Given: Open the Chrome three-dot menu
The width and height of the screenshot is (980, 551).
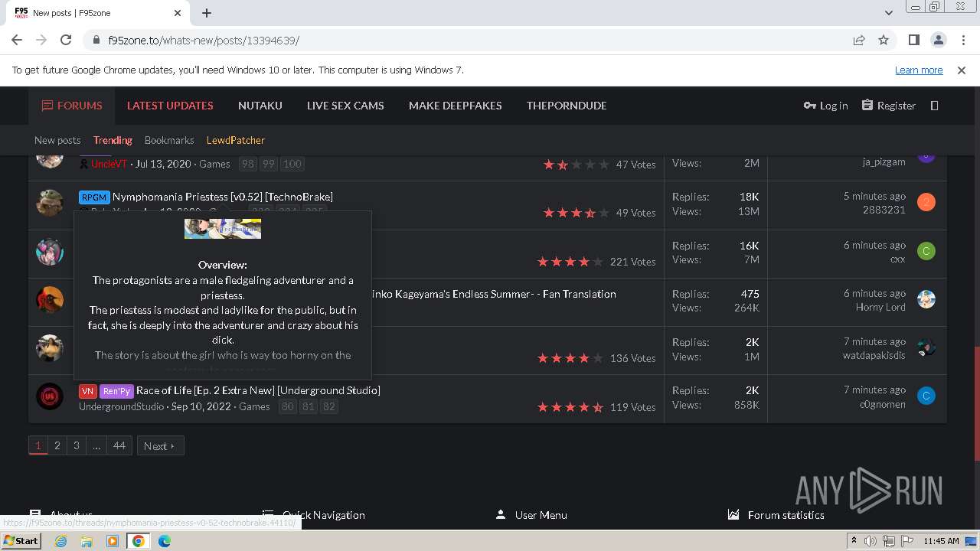Looking at the screenshot, I should (962, 40).
